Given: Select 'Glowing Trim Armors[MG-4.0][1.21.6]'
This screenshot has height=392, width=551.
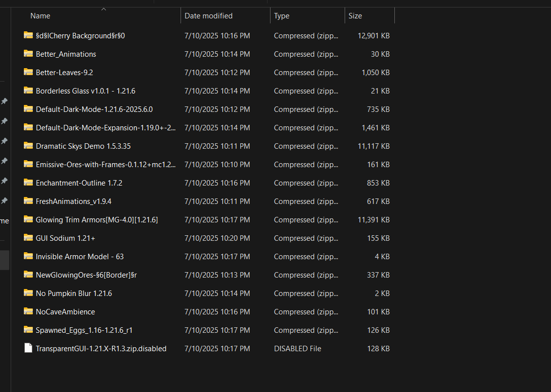Looking at the screenshot, I should (x=96, y=220).
